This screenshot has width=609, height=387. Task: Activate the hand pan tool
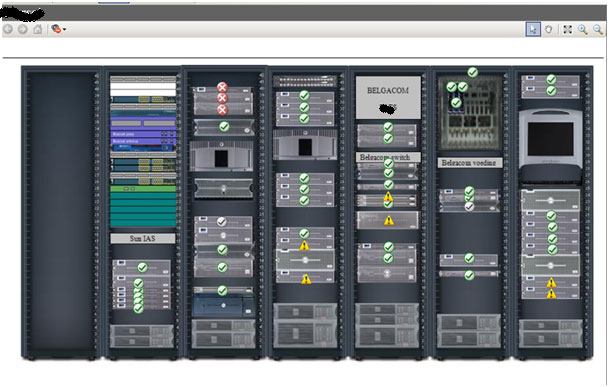[549, 29]
